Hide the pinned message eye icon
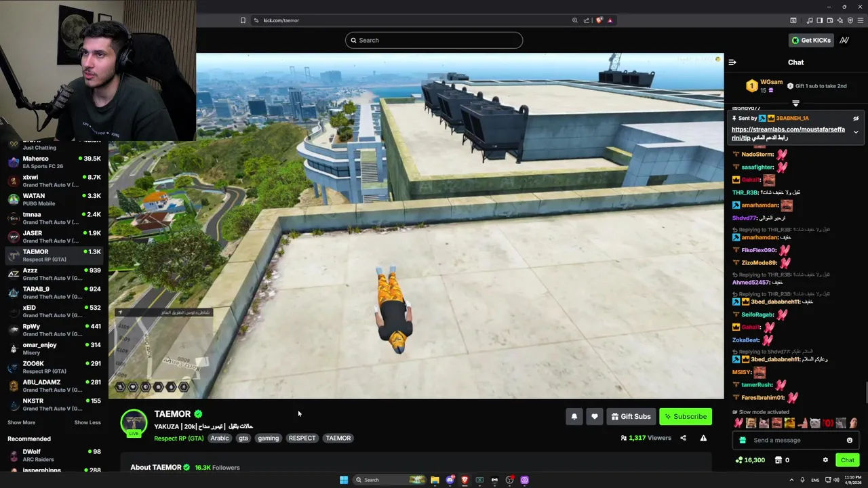Image resolution: width=868 pixels, height=488 pixels. (x=856, y=119)
